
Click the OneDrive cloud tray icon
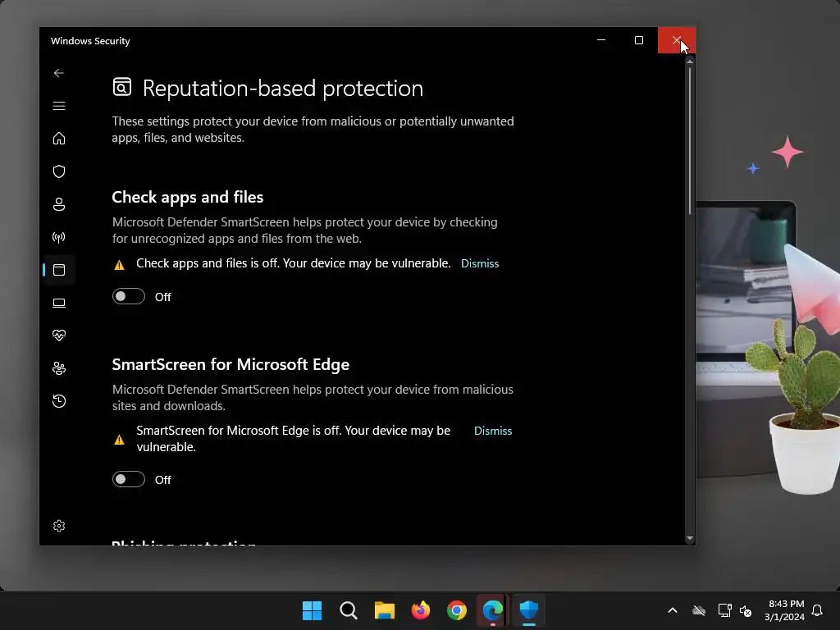[x=699, y=610]
